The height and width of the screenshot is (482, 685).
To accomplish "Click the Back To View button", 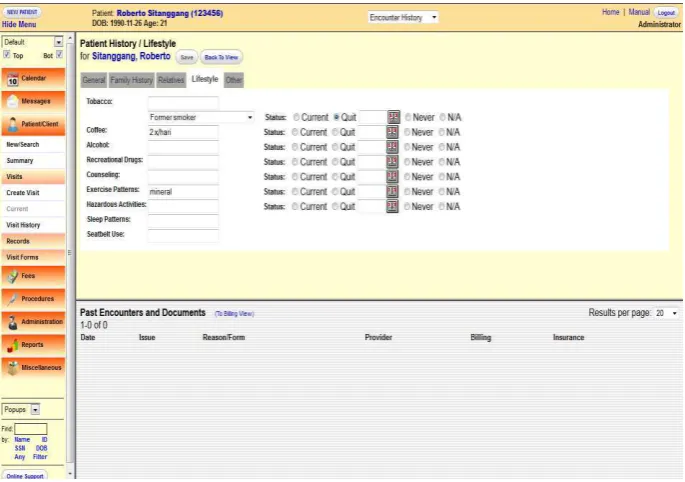I will pyautogui.click(x=221, y=58).
